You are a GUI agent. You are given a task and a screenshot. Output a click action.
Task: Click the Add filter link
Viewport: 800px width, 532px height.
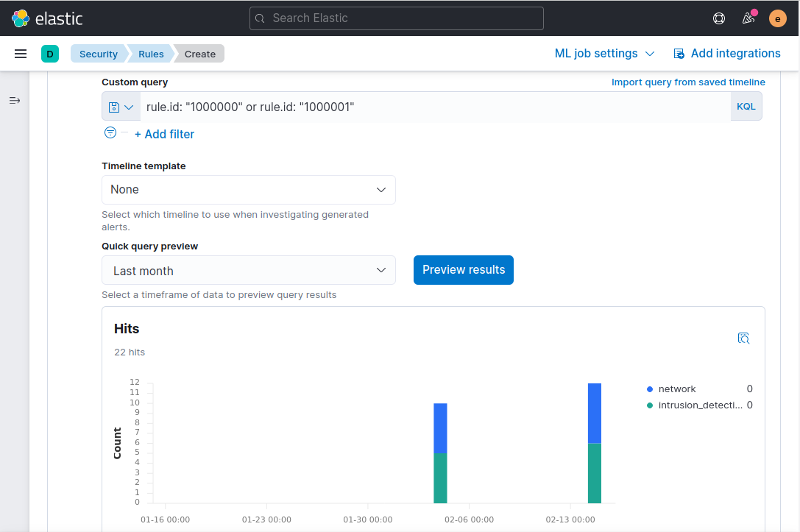tap(164, 134)
